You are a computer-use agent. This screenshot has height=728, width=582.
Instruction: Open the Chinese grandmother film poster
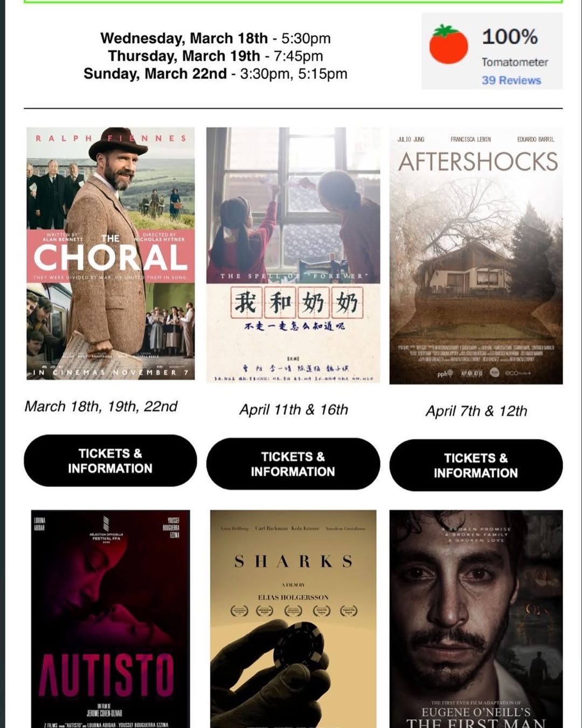click(x=293, y=255)
